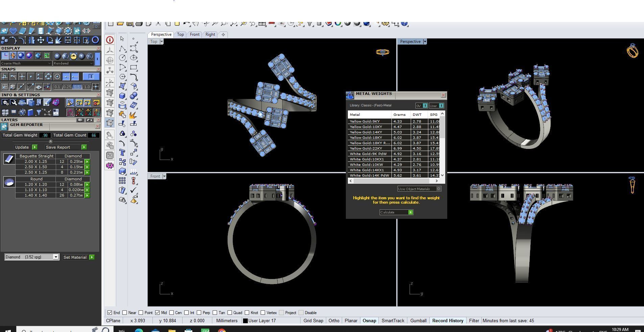
Task: Collapse the Gem Reporter panel up arrow
Action: pos(51,141)
